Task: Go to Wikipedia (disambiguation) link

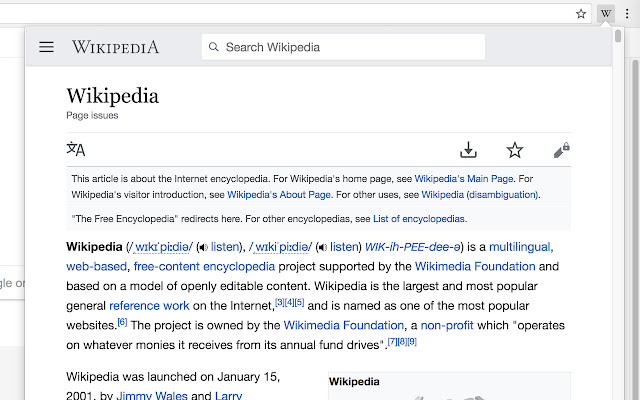Action: click(480, 195)
